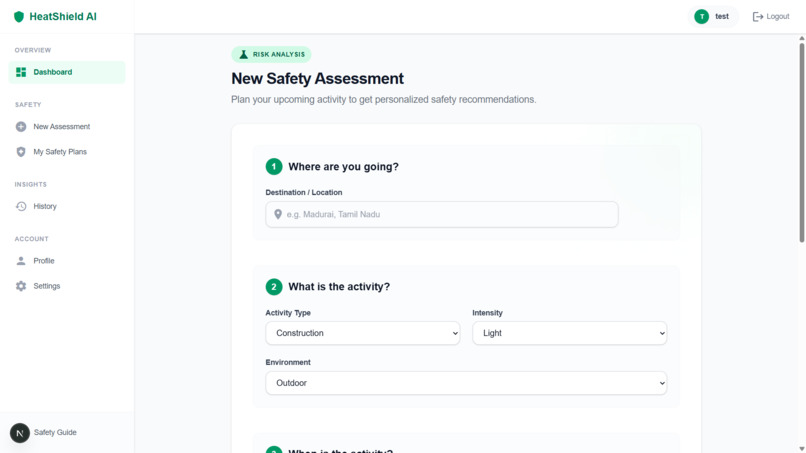Click the INSIGHTS section header in the sidebar
The height and width of the screenshot is (453, 806).
pyautogui.click(x=30, y=185)
